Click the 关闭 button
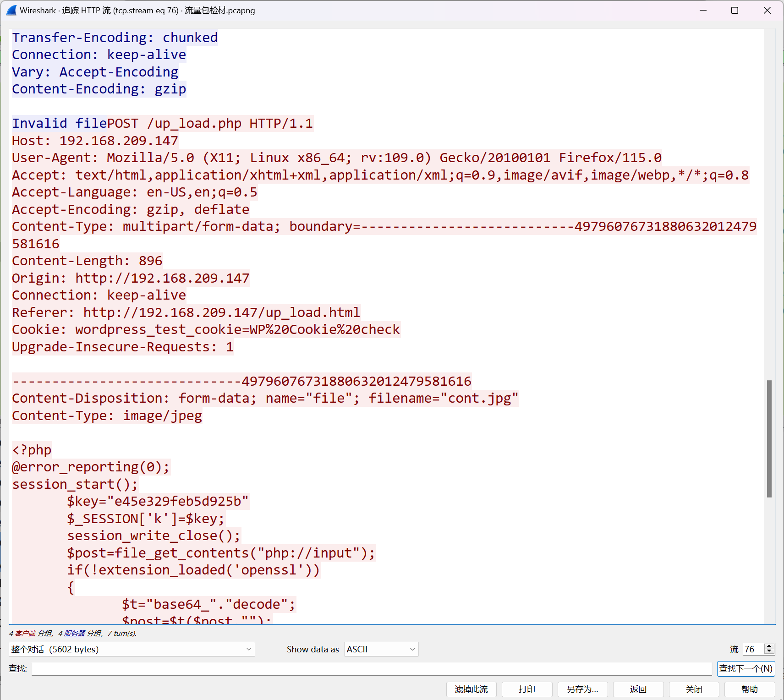Image resolution: width=784 pixels, height=700 pixels. pos(694,689)
